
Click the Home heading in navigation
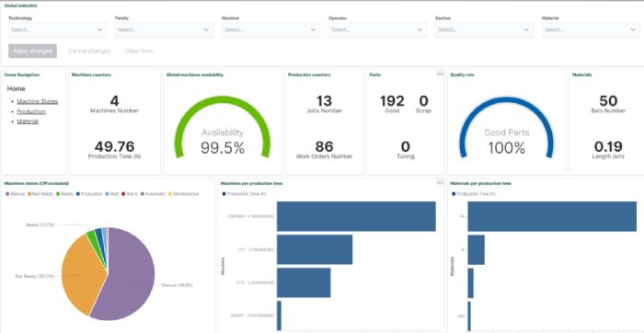[16, 88]
